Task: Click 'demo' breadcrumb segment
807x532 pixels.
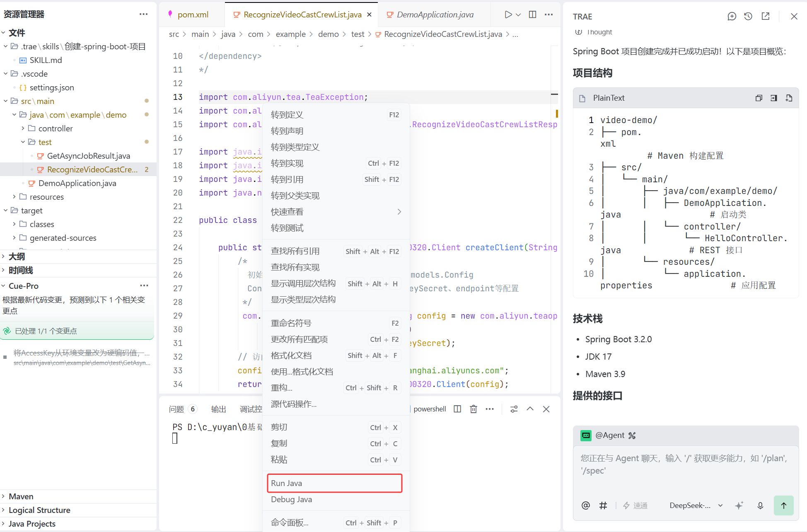Action: coord(328,34)
